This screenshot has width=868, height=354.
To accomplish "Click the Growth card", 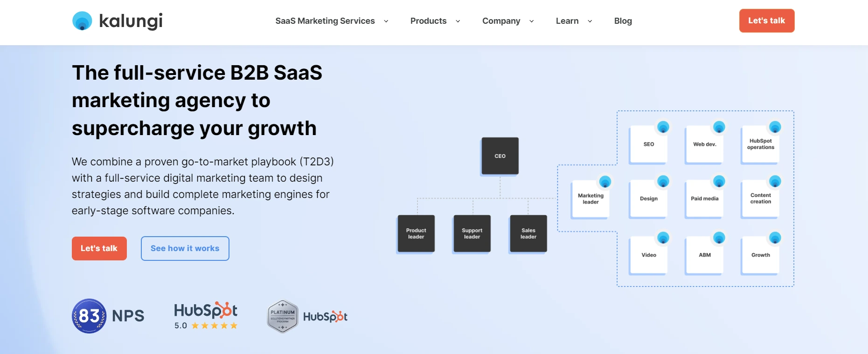I will click(761, 255).
